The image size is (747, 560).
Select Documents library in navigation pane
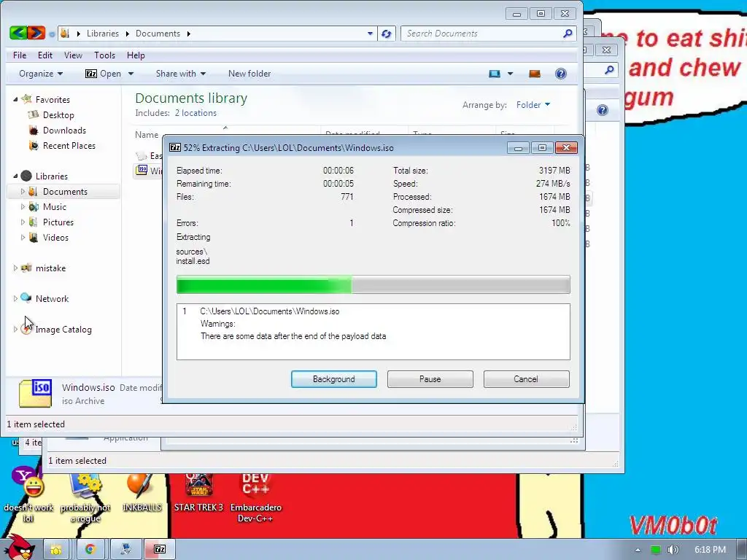(x=65, y=192)
